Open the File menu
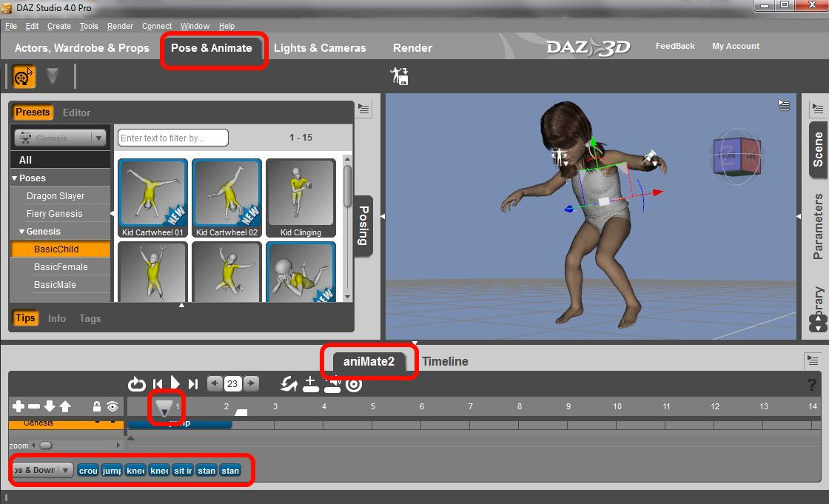Viewport: 829px width, 504px height. (11, 26)
